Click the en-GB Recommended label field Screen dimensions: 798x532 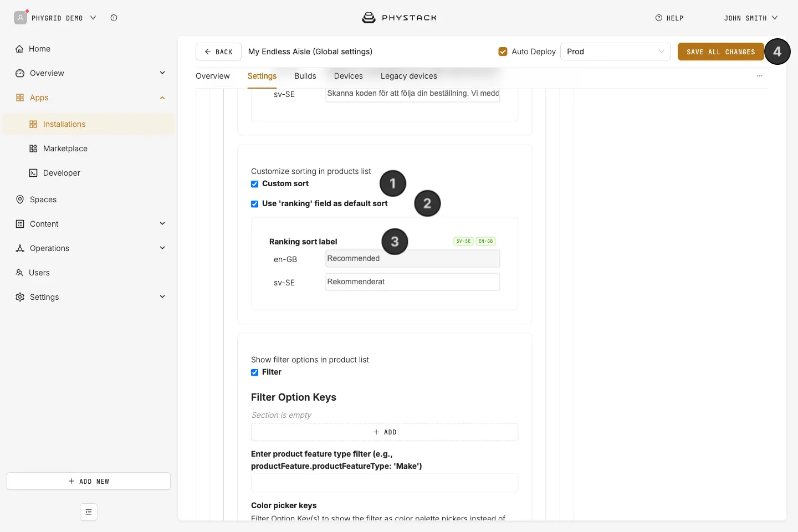coord(413,259)
